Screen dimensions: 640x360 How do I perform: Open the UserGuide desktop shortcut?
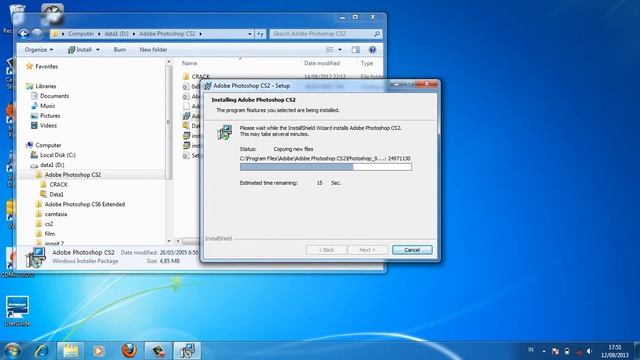(17, 311)
